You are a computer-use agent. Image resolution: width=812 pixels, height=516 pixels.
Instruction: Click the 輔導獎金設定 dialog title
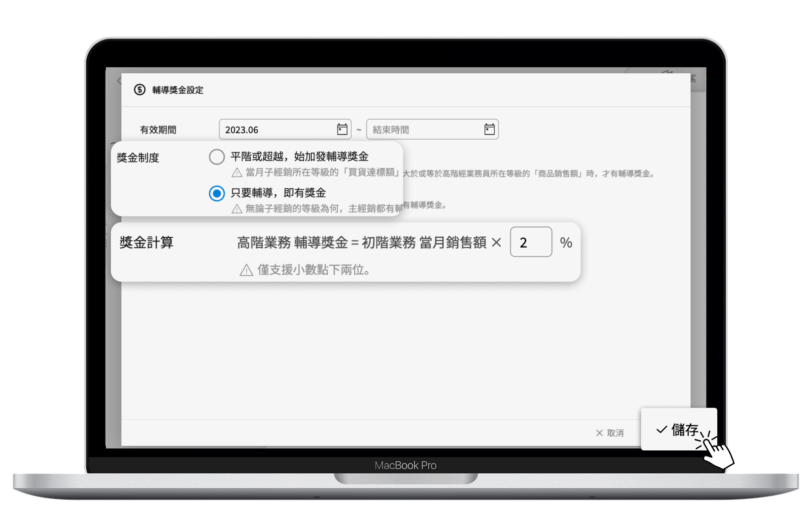click(x=178, y=90)
